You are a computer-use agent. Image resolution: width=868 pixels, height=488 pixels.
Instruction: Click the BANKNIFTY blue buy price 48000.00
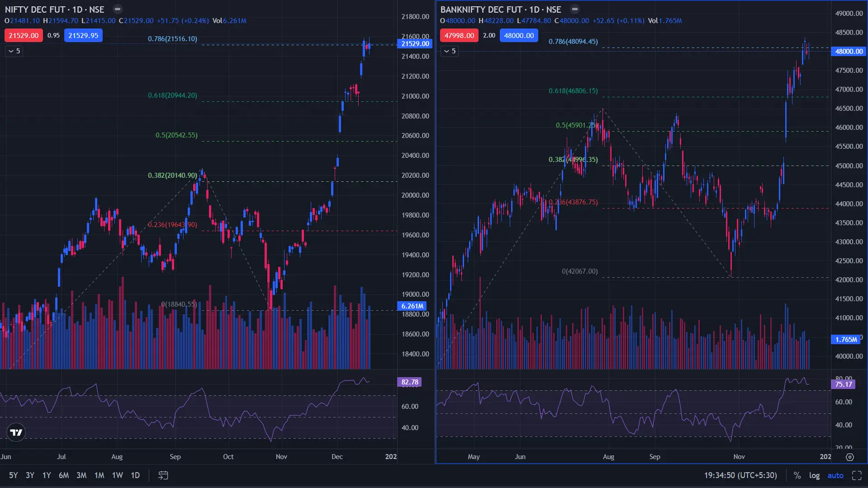[519, 35]
